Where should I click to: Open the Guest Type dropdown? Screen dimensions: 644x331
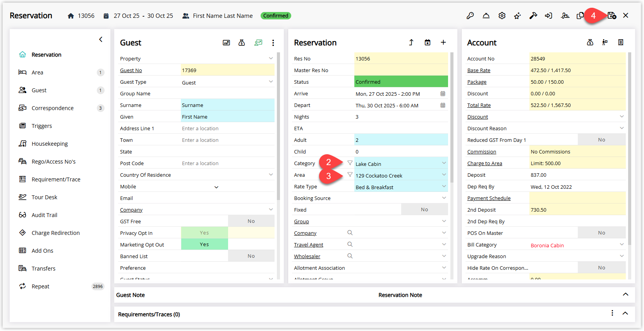[x=271, y=81]
